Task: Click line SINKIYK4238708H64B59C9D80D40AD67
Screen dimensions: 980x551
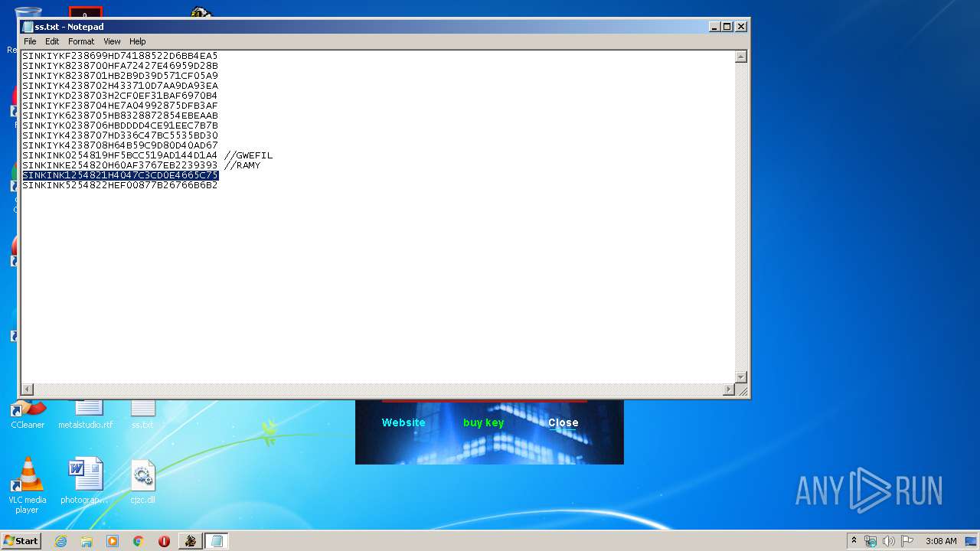Action: pos(120,145)
